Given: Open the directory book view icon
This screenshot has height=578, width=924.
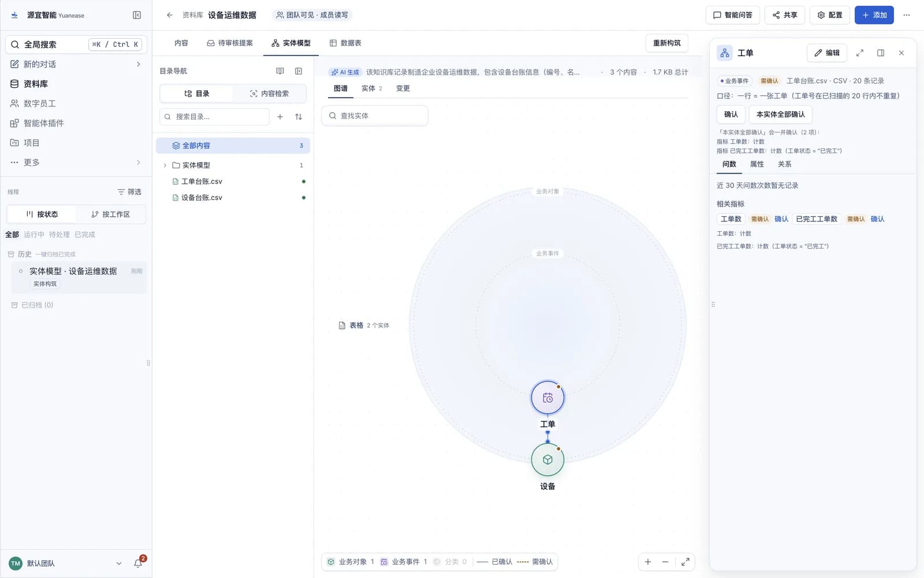Looking at the screenshot, I should pos(280,71).
